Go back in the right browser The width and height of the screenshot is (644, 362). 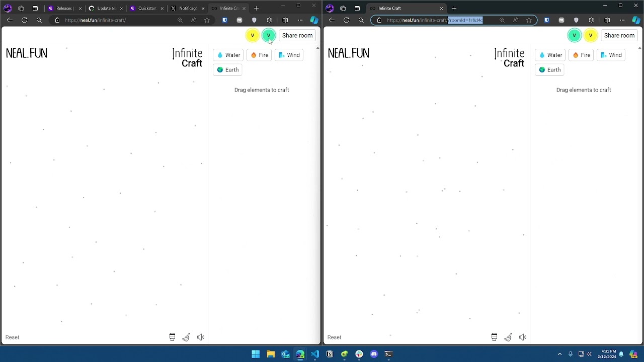[x=332, y=20]
